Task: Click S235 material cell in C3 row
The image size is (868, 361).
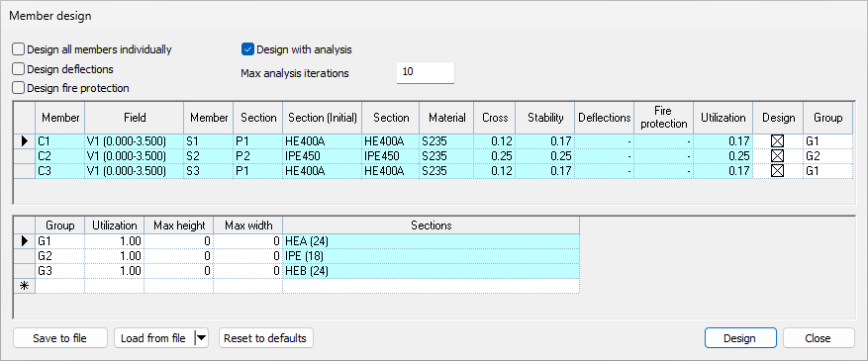Action: [x=446, y=171]
